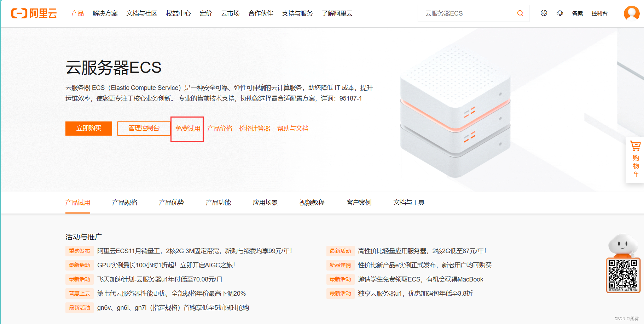
Task: Select the 产品规格 tab
Action: click(x=124, y=203)
